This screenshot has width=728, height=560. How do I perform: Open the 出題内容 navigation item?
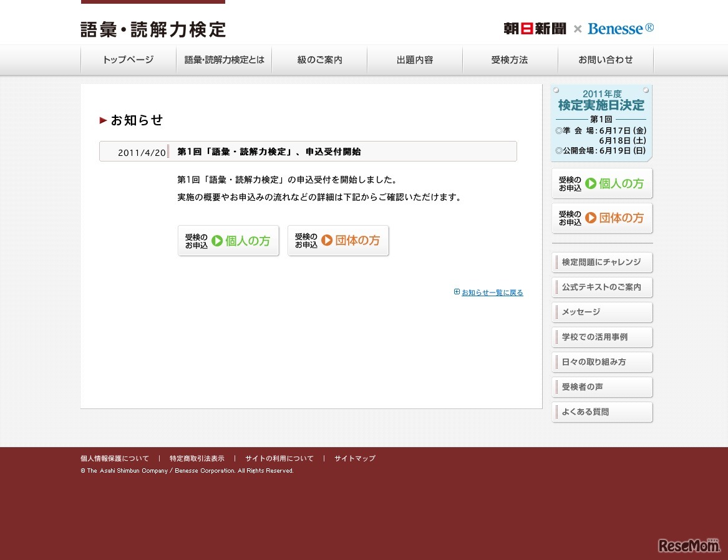(x=415, y=60)
